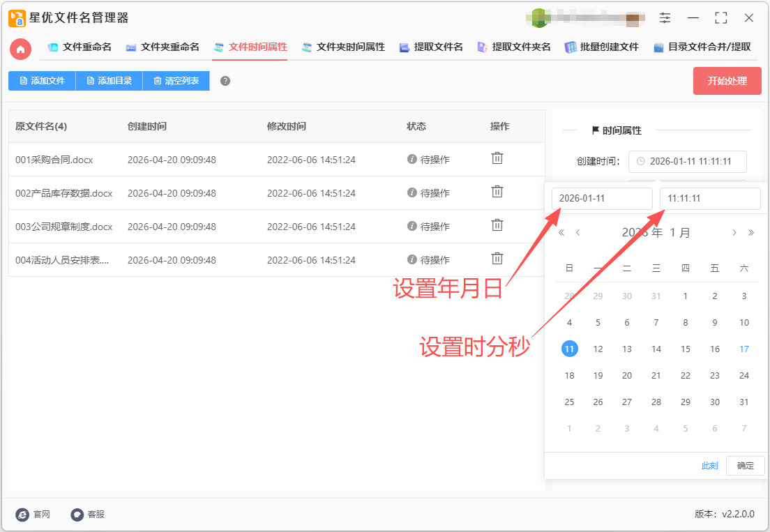Click the date input showing 2026-01-11

602,199
